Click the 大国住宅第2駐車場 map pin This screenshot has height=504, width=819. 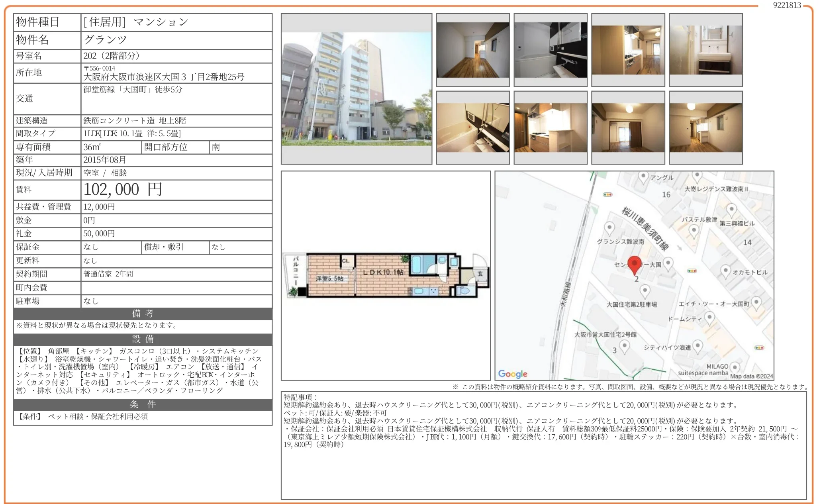(x=645, y=291)
